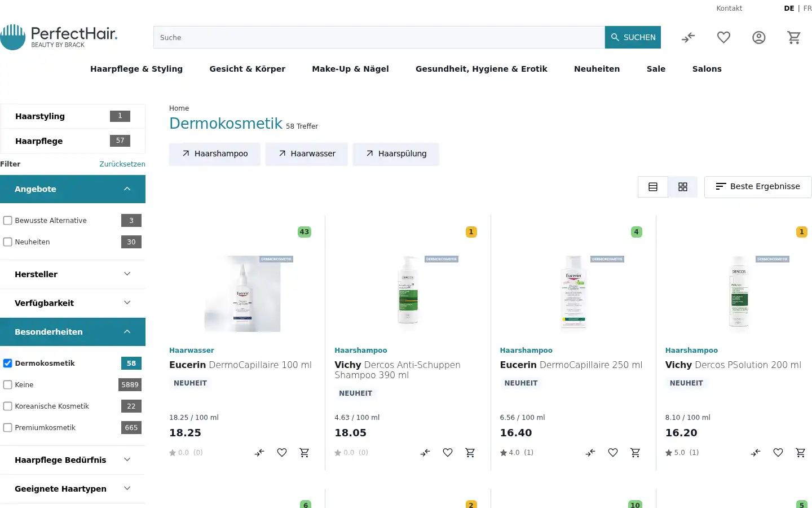
Task: Open the Vichy Anti-Schuppen Shampoo product image
Action: tap(408, 294)
